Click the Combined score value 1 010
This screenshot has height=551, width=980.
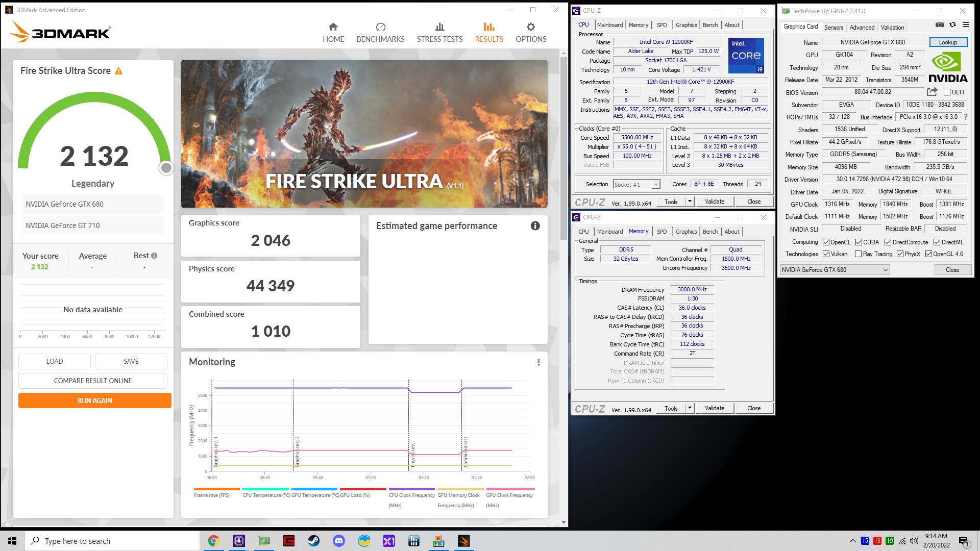(x=271, y=331)
